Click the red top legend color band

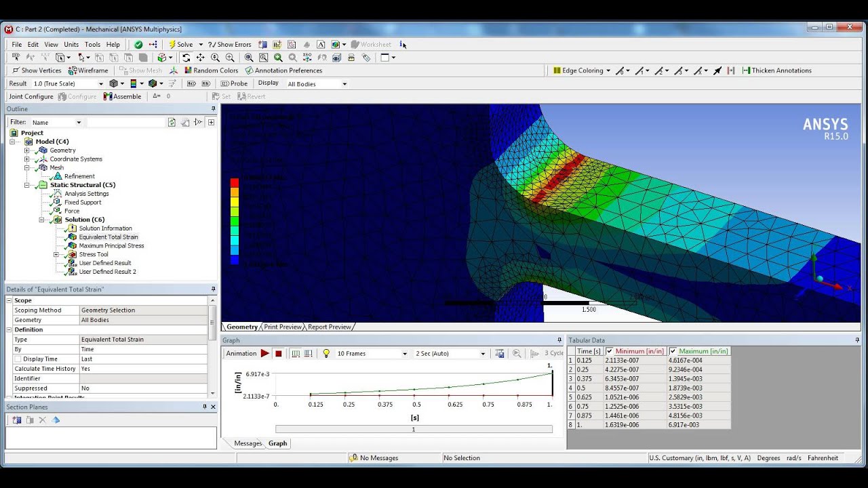(235, 182)
